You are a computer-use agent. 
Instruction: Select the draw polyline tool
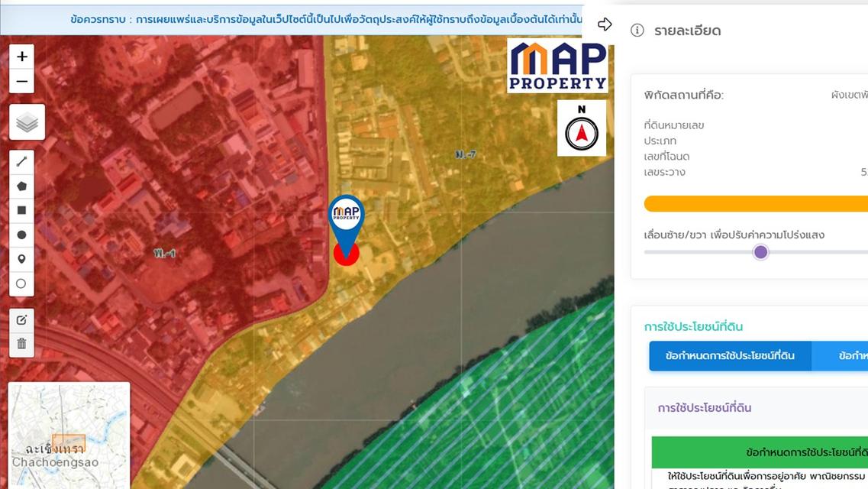(21, 161)
